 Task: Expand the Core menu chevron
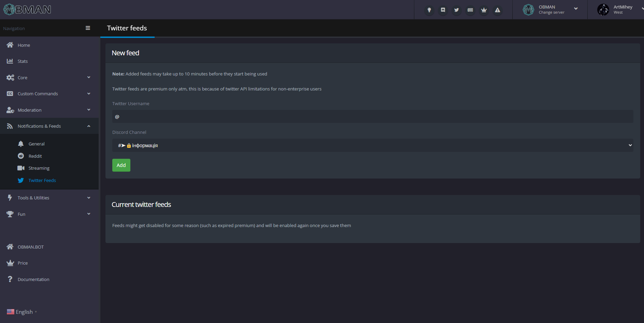(x=89, y=78)
